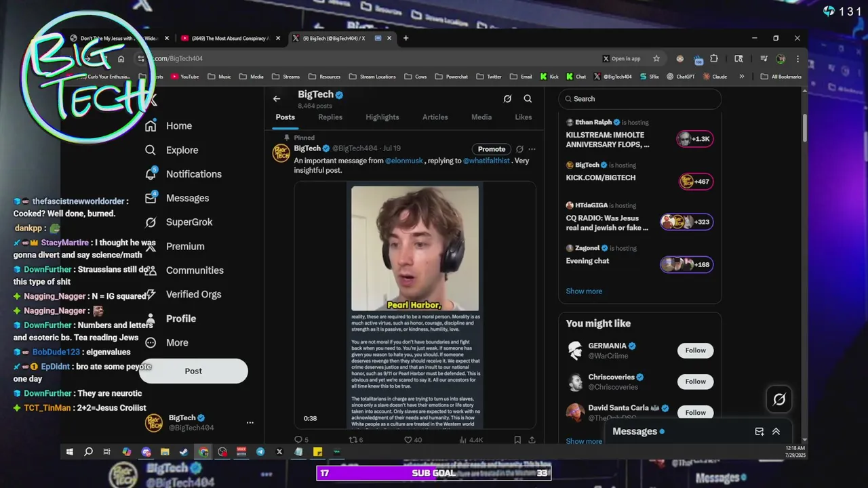Compose new message icon in Messages drawer
This screenshot has height=488, width=868.
click(759, 432)
